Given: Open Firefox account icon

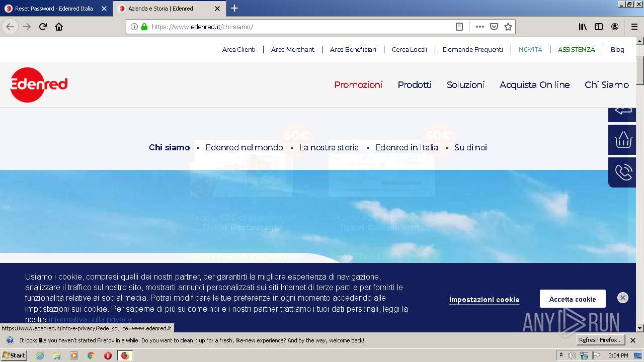Looking at the screenshot, I should point(615,27).
